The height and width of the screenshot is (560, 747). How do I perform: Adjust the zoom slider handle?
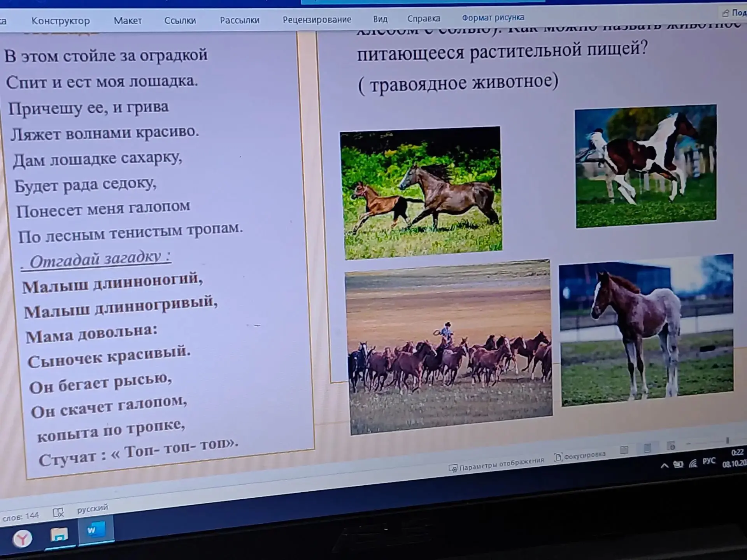(x=727, y=441)
